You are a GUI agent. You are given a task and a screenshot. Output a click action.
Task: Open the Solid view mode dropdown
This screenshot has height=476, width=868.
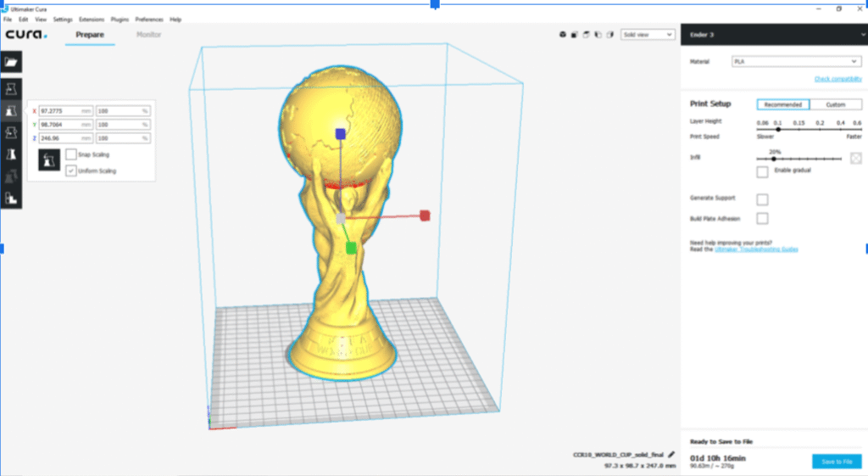click(x=648, y=34)
